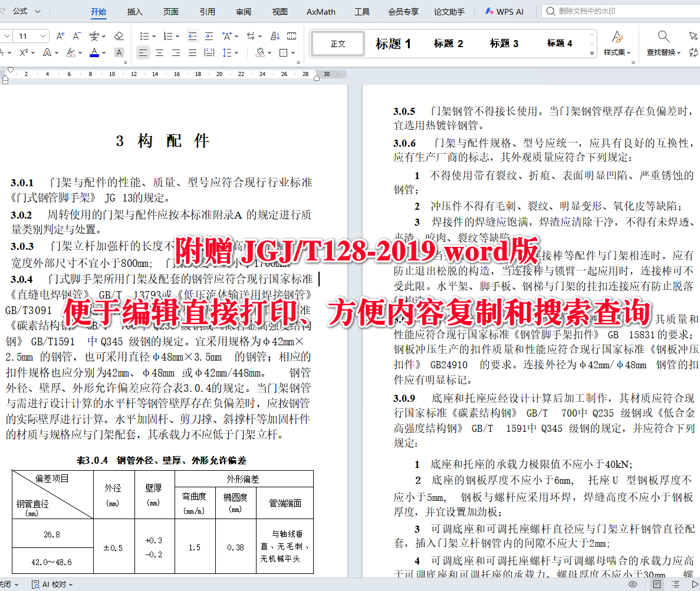Open the text direction tool

click(x=251, y=36)
